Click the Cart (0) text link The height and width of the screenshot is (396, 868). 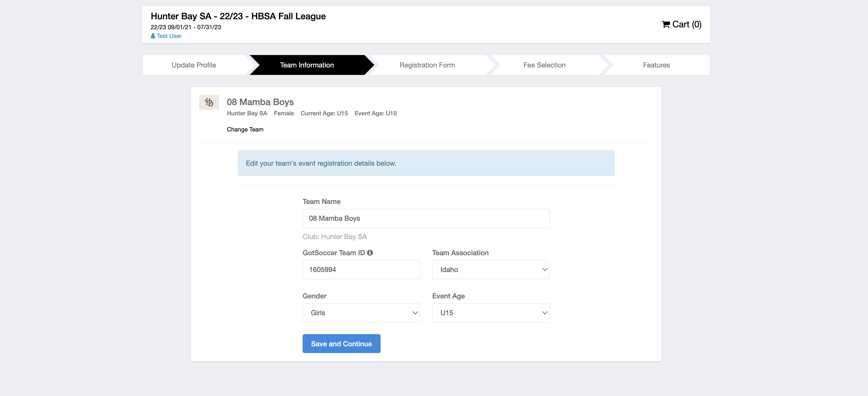pos(687,25)
